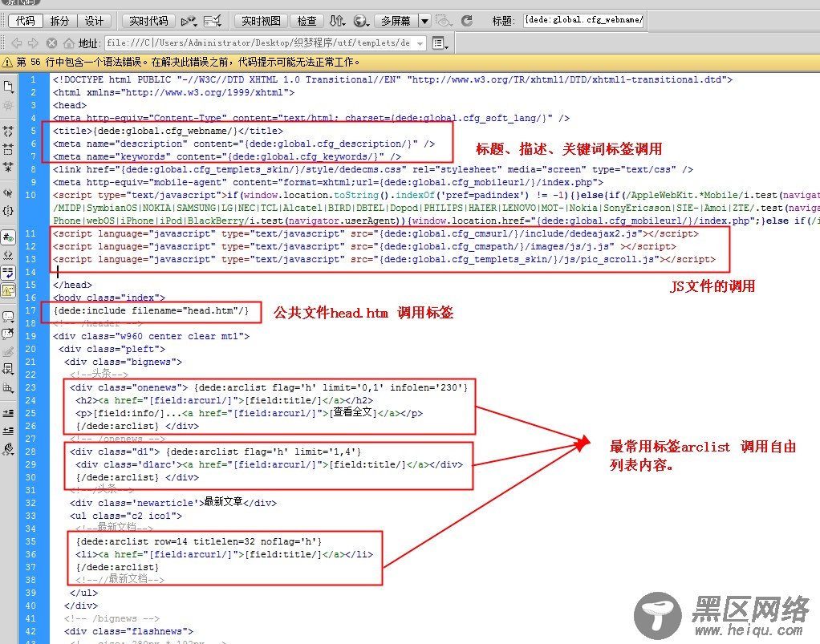The image size is (820, 644).
Task: Switch to 代码 code view
Action: point(25,21)
